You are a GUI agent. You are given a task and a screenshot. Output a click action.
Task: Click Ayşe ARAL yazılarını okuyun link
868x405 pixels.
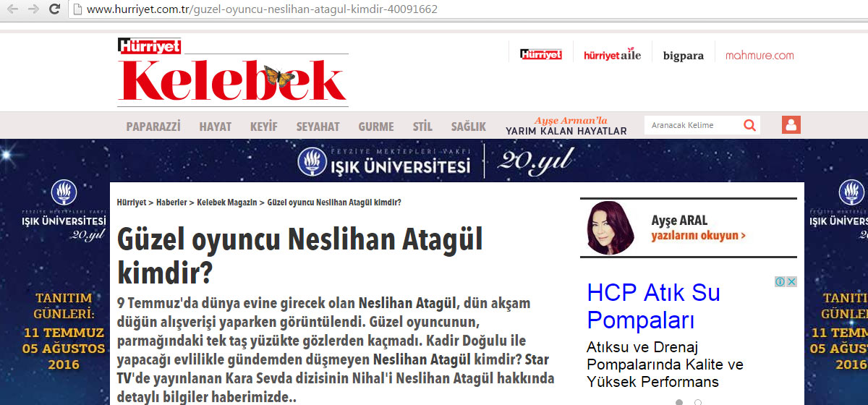[698, 228]
